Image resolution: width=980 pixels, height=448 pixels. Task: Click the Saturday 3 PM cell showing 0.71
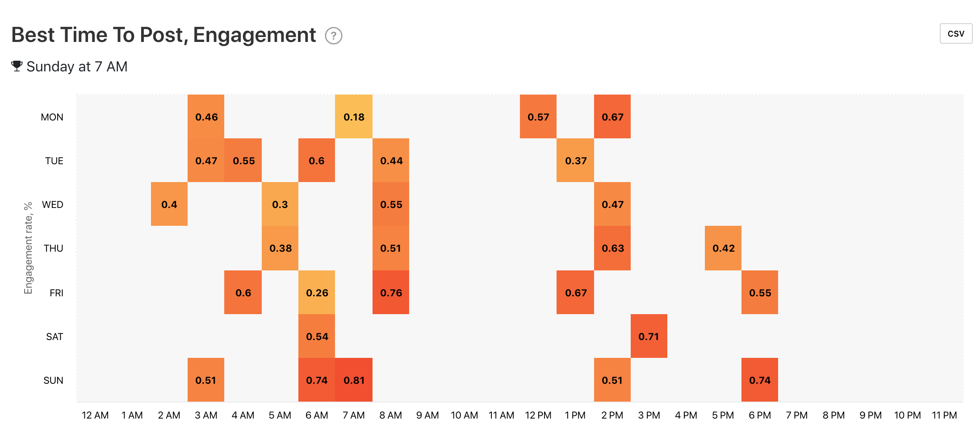tap(649, 336)
